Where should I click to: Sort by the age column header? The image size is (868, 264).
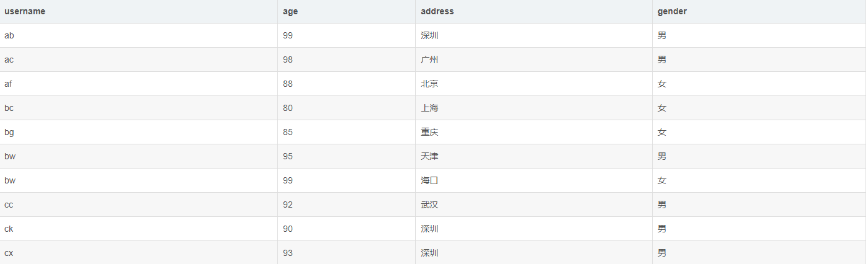pos(290,11)
